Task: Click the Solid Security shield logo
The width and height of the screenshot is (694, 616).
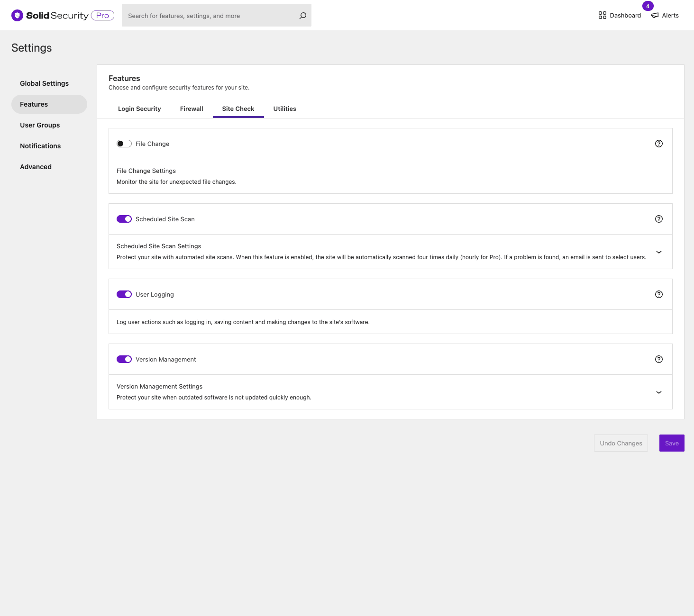Action: pyautogui.click(x=17, y=16)
